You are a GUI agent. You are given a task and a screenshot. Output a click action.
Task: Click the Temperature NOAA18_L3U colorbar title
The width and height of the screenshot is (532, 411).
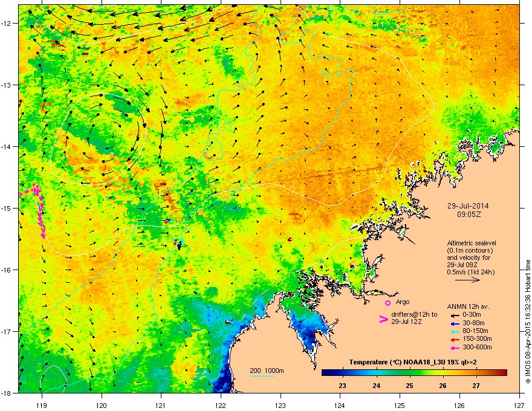(413, 362)
